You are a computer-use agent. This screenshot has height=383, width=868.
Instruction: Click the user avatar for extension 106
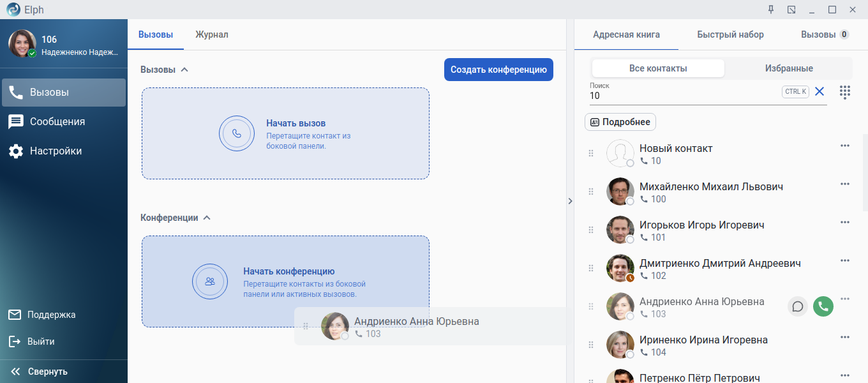22,43
